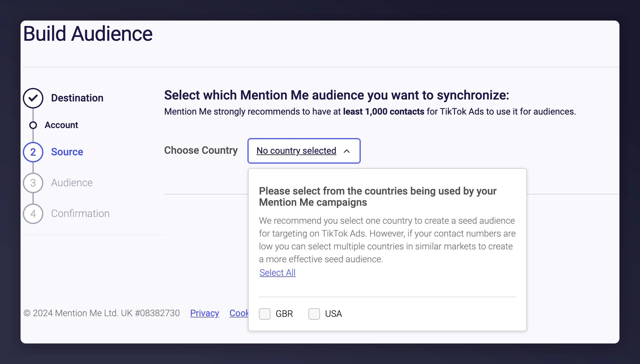Click the Source step number 2 circle

click(x=33, y=152)
